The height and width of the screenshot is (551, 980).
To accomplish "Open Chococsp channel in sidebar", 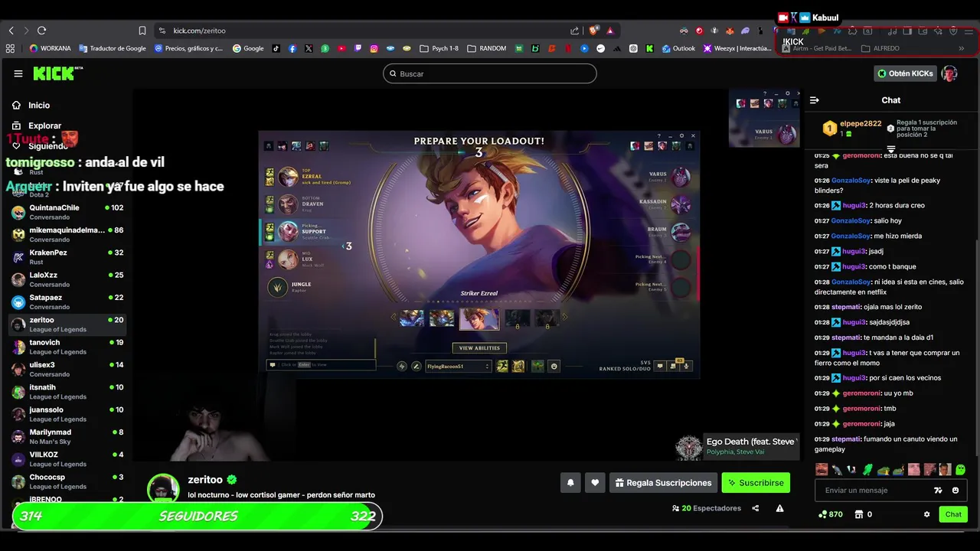I will pyautogui.click(x=67, y=481).
